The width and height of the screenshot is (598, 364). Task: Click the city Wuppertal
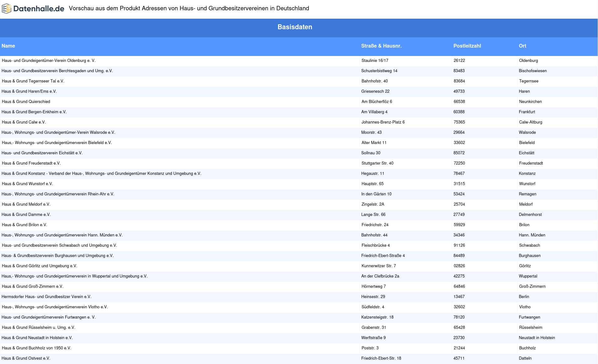coord(528,276)
